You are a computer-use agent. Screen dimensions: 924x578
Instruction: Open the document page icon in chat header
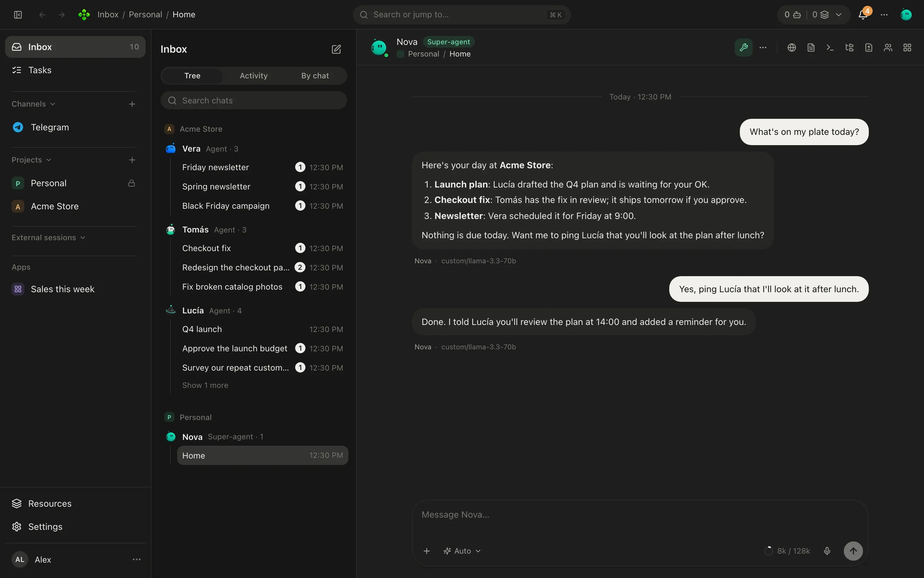click(x=811, y=48)
